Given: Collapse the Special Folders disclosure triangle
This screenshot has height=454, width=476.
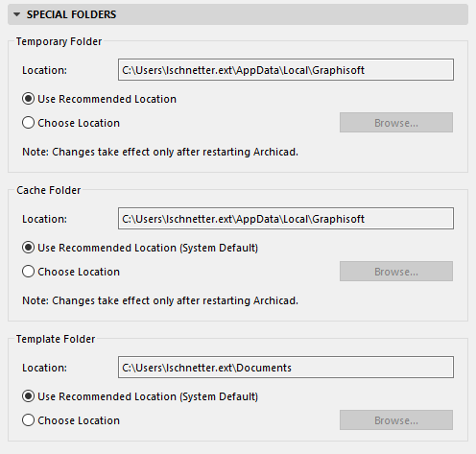Looking at the screenshot, I should [x=17, y=14].
